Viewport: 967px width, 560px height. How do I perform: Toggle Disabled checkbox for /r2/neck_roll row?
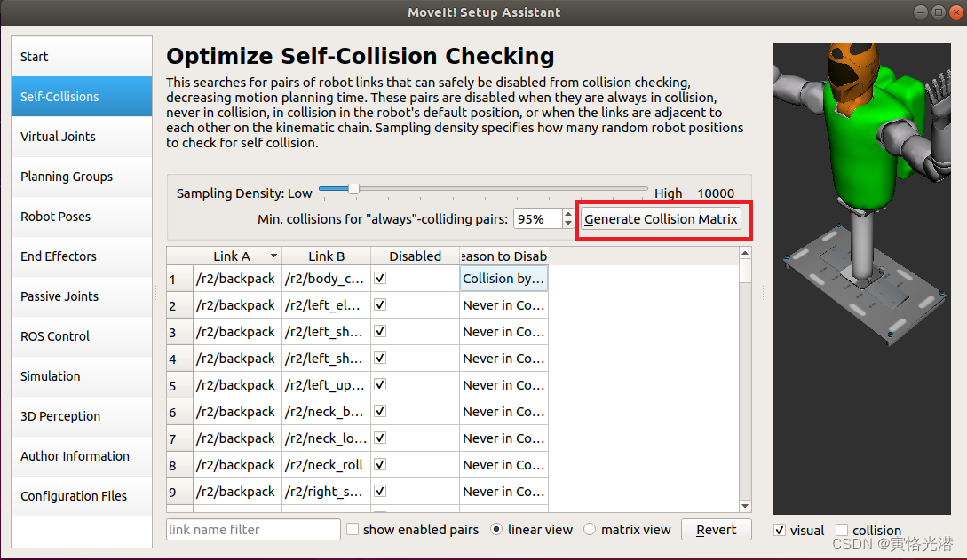click(380, 464)
